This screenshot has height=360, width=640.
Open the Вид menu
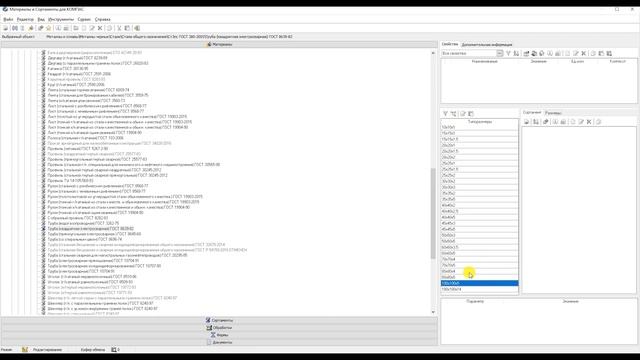(x=41, y=19)
